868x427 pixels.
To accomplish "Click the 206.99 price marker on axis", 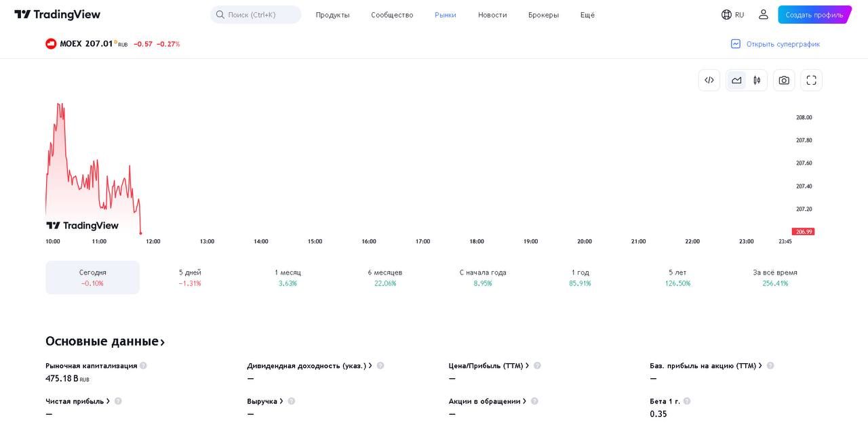I will tap(804, 232).
